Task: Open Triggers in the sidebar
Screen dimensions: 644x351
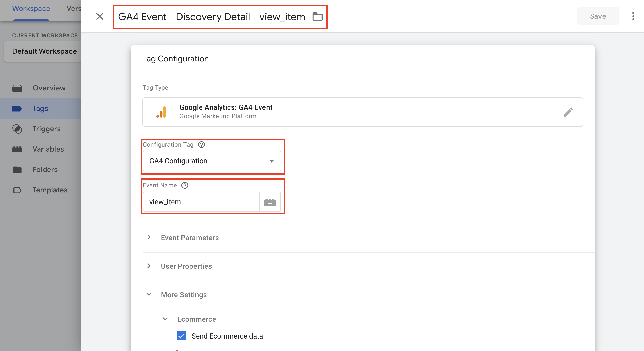Action: coord(41,129)
